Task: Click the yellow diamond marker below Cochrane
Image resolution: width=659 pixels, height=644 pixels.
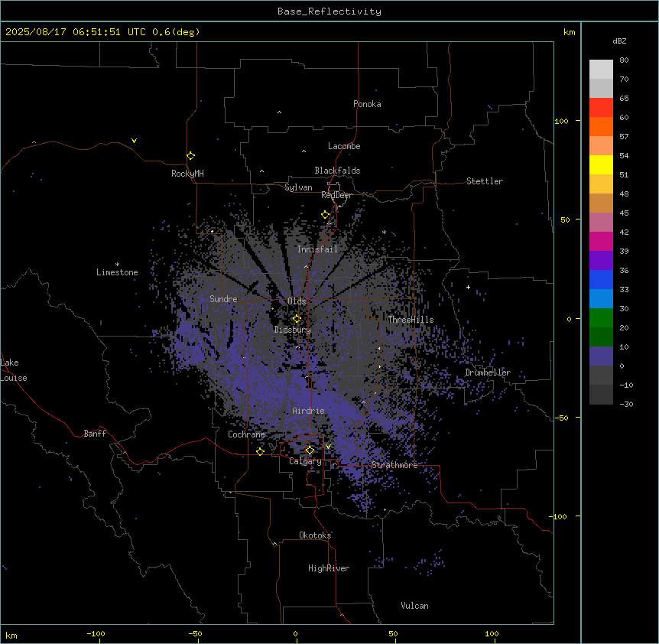Action: point(260,451)
